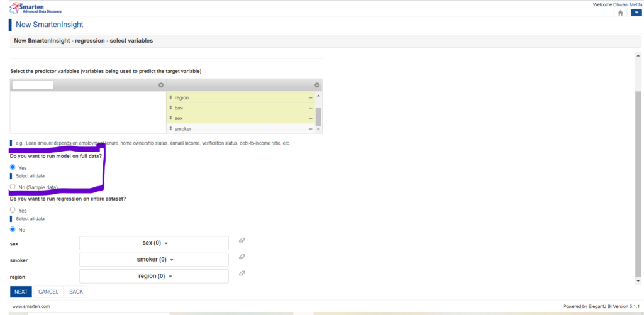Click the CANCEL button
The height and width of the screenshot is (315, 644).
[x=48, y=292]
